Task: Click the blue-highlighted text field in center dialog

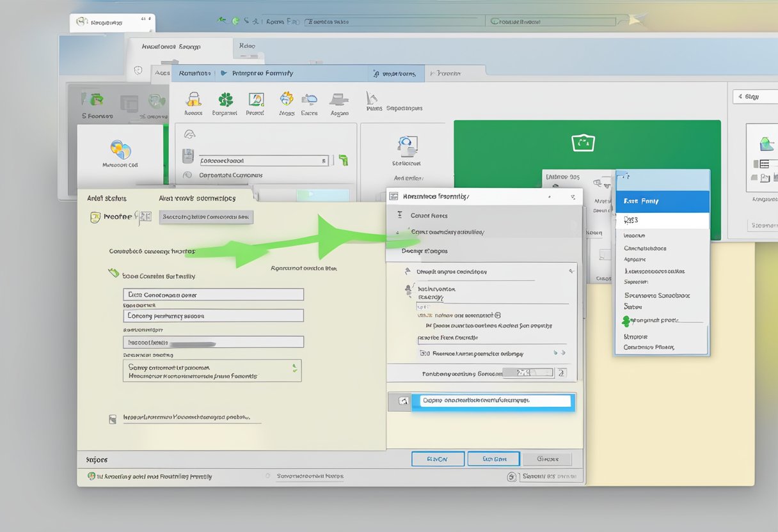Action: coord(495,401)
